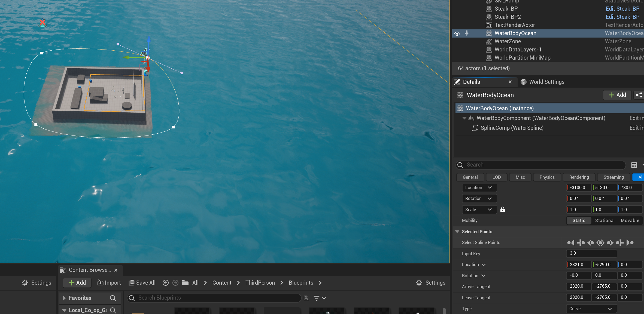
Task: Expand the Favorites folder tree
Action: coord(64,298)
